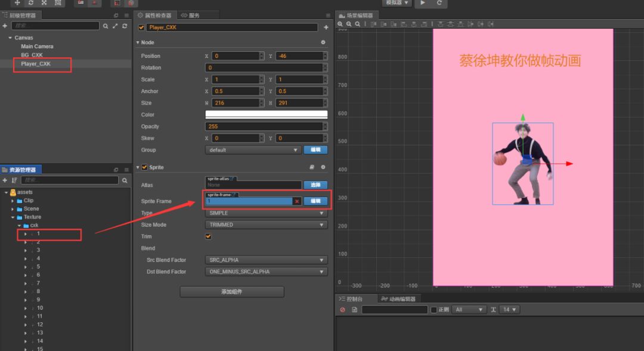Disable the Sprite component checkbox
644x351 pixels.
pos(144,167)
